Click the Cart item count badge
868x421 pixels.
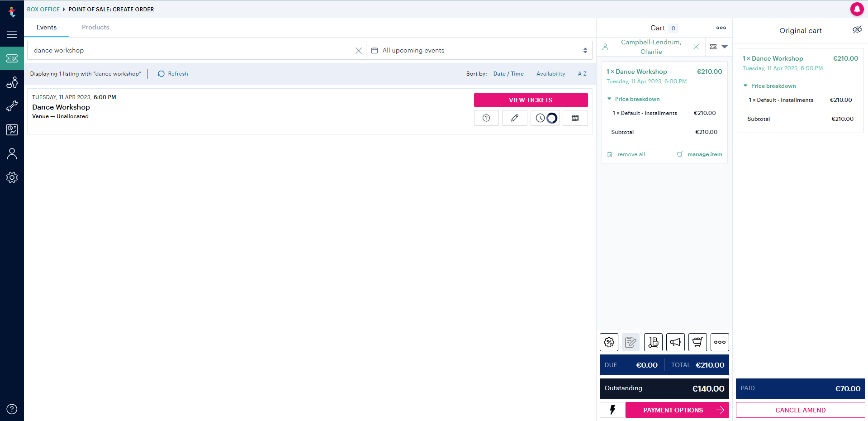(x=673, y=29)
